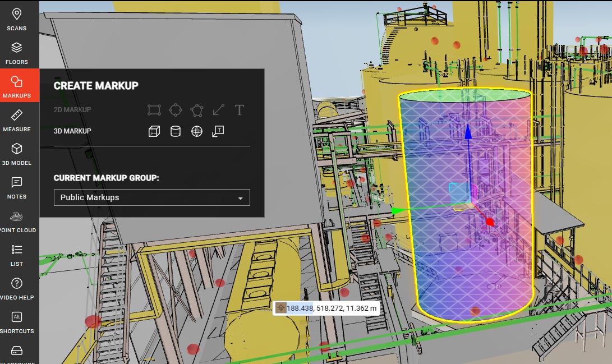Select the 3D text label markup tool
The width and height of the screenshot is (612, 364).
pyautogui.click(x=218, y=131)
